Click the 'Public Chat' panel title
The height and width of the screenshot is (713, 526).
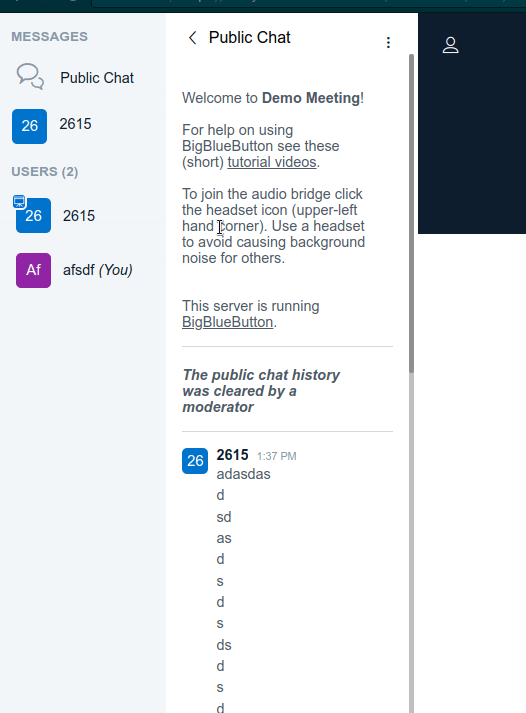pyautogui.click(x=249, y=37)
